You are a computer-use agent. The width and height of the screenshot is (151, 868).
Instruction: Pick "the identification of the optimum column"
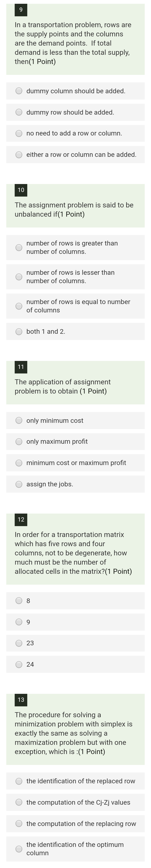(19, 849)
